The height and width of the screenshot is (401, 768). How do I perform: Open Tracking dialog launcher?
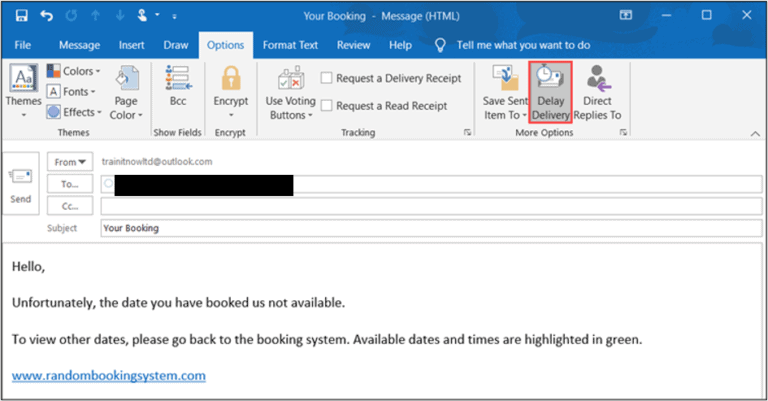point(467,132)
